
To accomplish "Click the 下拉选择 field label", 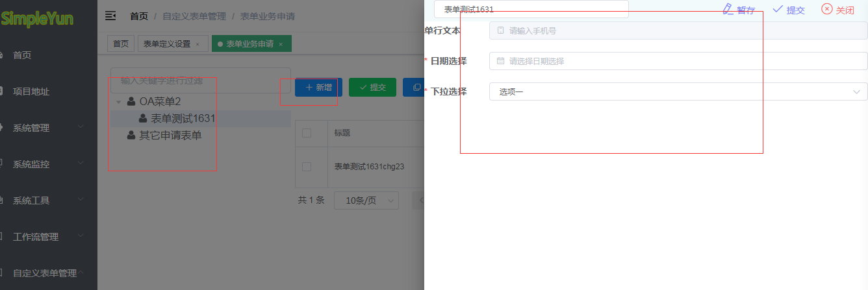I will pos(448,91).
